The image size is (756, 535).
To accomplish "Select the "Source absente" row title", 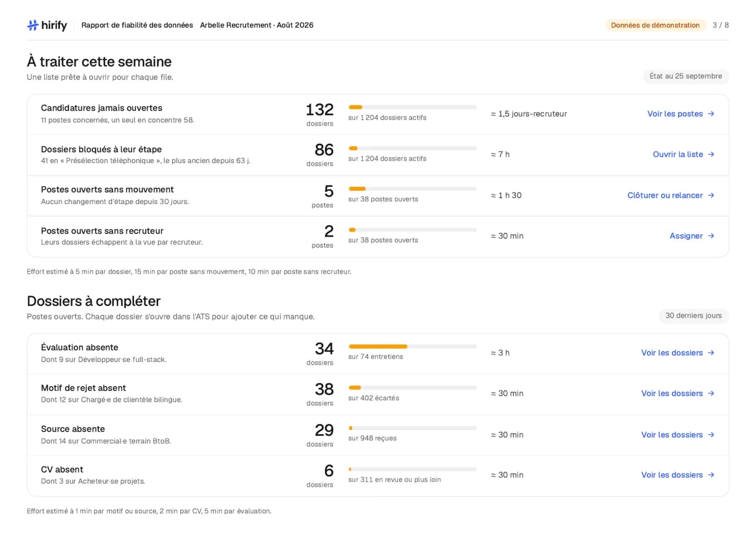I will point(73,429).
